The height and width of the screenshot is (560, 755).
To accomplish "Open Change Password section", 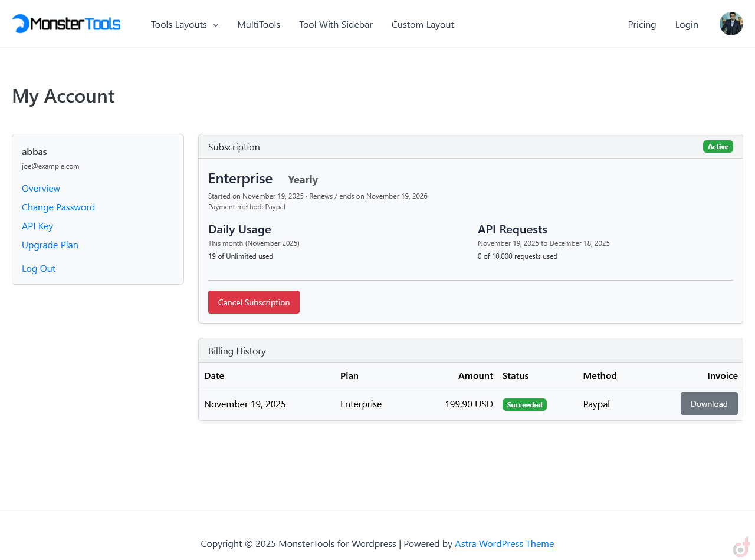I will pos(58,207).
